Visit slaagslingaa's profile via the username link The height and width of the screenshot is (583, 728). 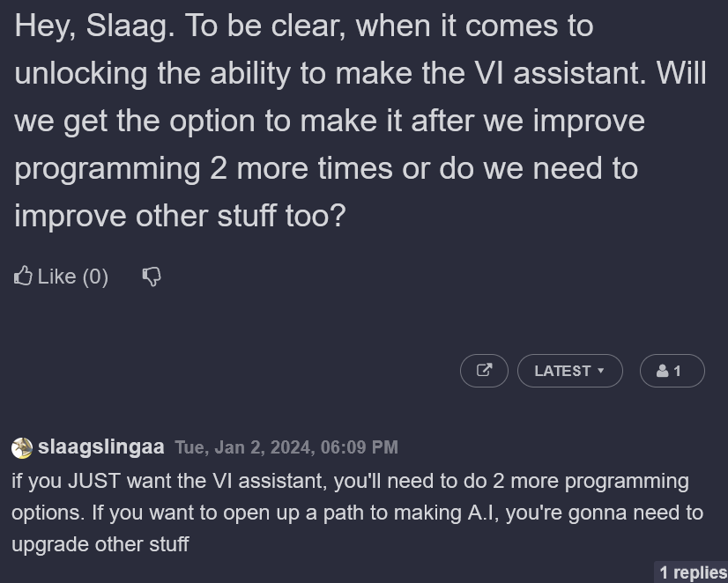[102, 446]
